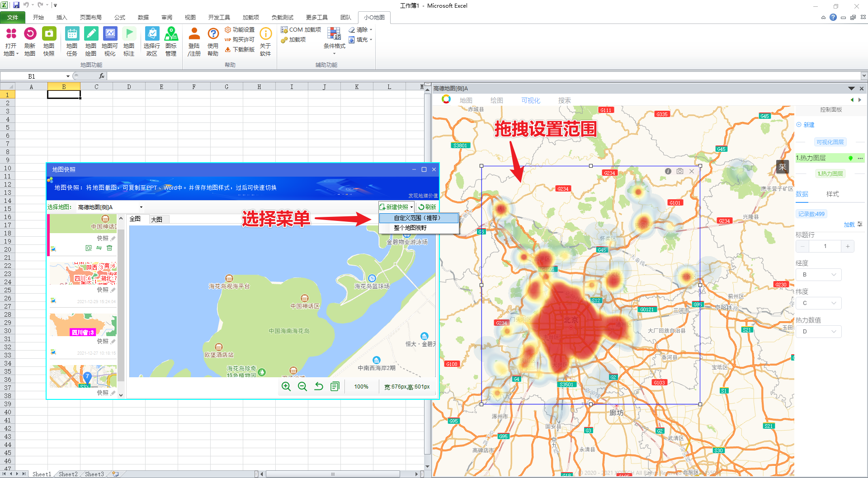This screenshot has width=868, height=478.
Task: Click 购买许可 (buy license) VIP item
Action: 240,40
